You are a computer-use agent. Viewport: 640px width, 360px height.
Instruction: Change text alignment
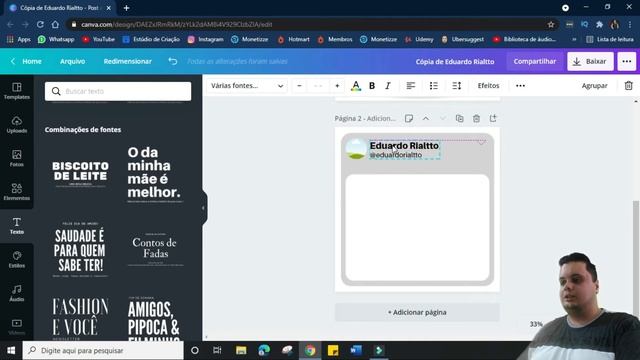411,86
